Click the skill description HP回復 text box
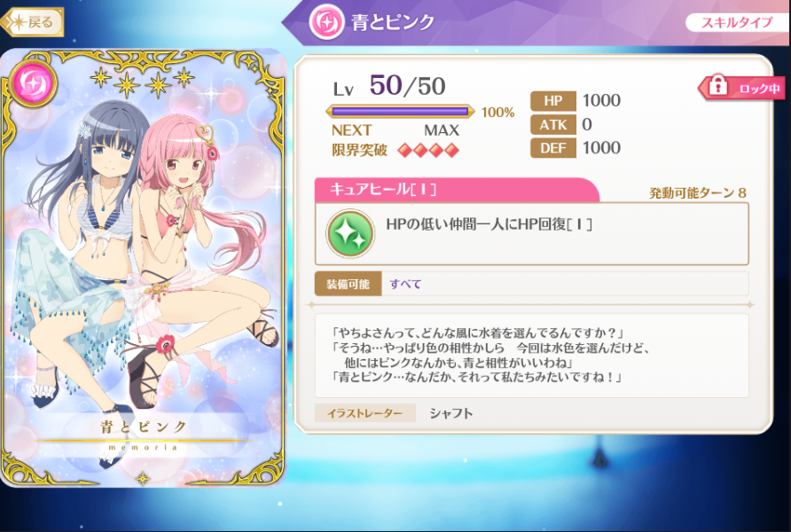 532,233
